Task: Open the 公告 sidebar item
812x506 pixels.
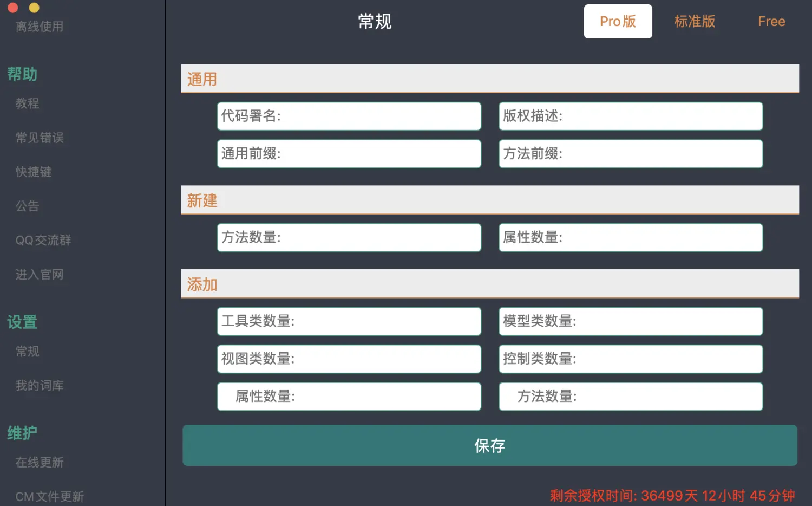Action: (28, 206)
